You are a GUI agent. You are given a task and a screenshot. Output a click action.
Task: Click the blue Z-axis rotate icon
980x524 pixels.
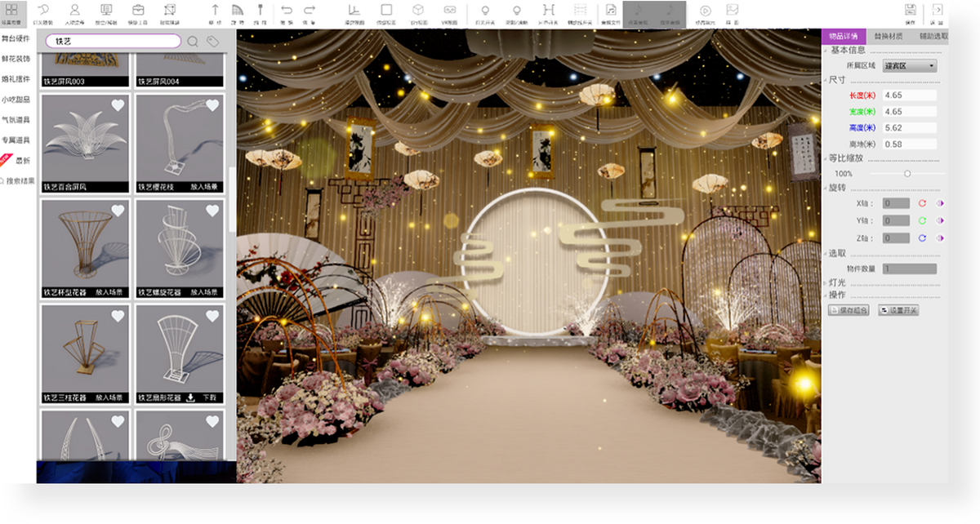[x=922, y=238]
